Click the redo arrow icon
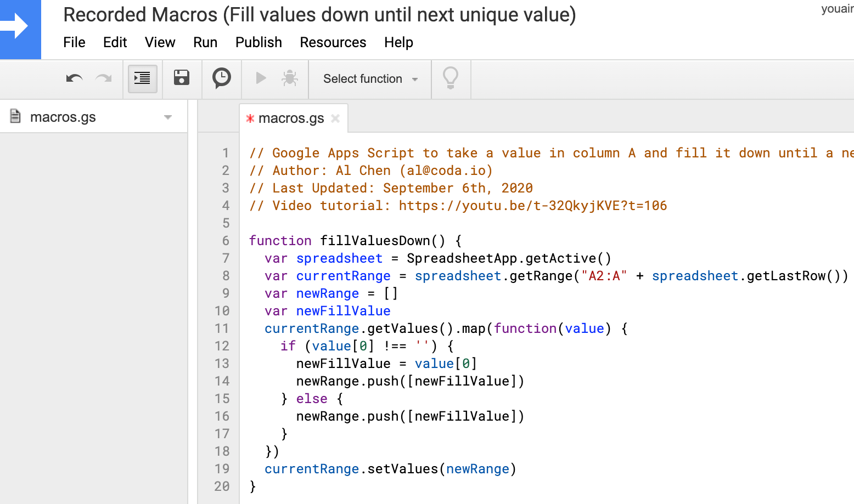This screenshot has width=854, height=504. pos(103,79)
